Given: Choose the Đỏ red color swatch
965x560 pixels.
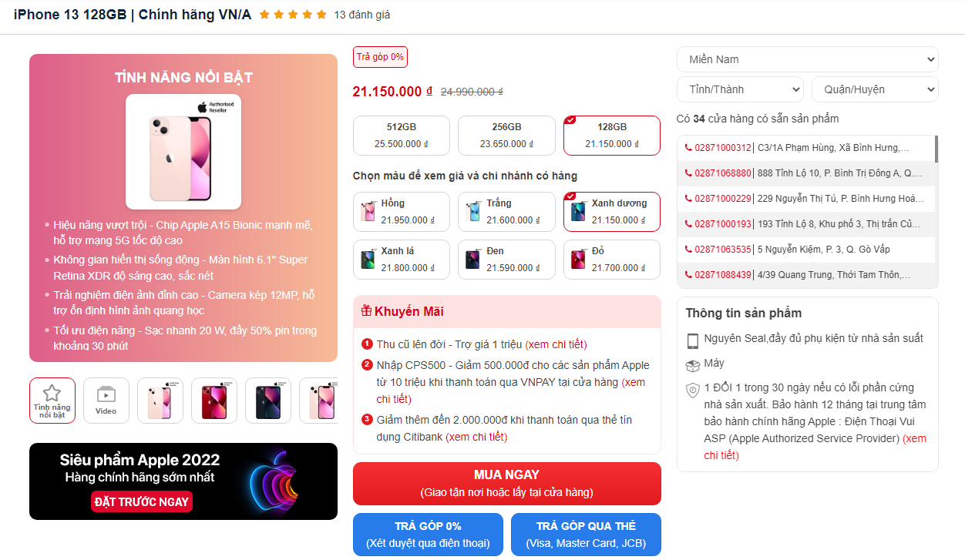Looking at the screenshot, I should 612,260.
